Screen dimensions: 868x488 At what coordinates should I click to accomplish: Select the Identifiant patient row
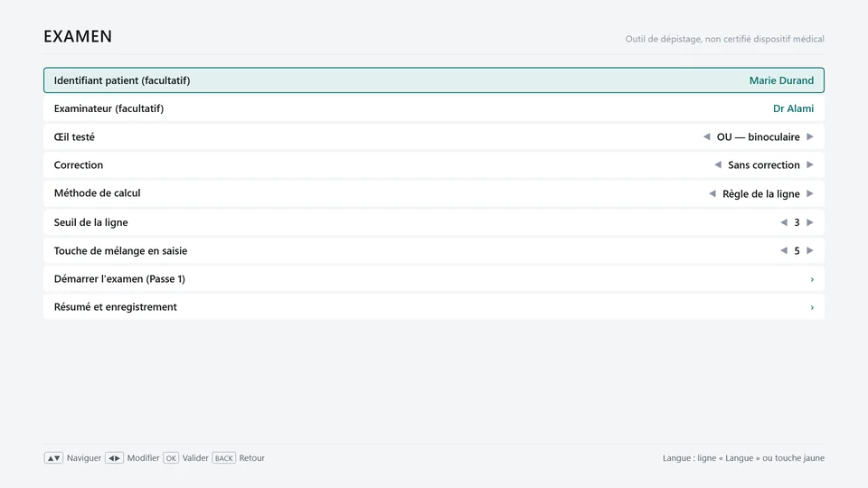click(x=434, y=80)
